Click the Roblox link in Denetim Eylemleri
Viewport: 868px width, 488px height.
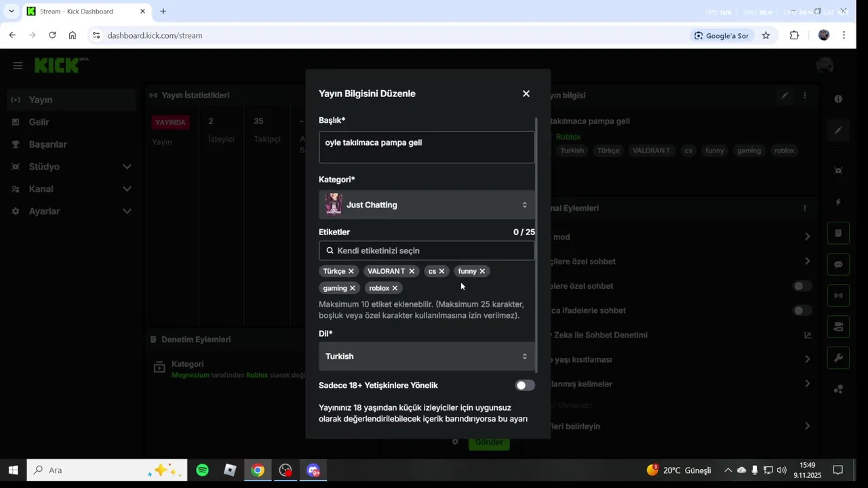click(x=257, y=375)
